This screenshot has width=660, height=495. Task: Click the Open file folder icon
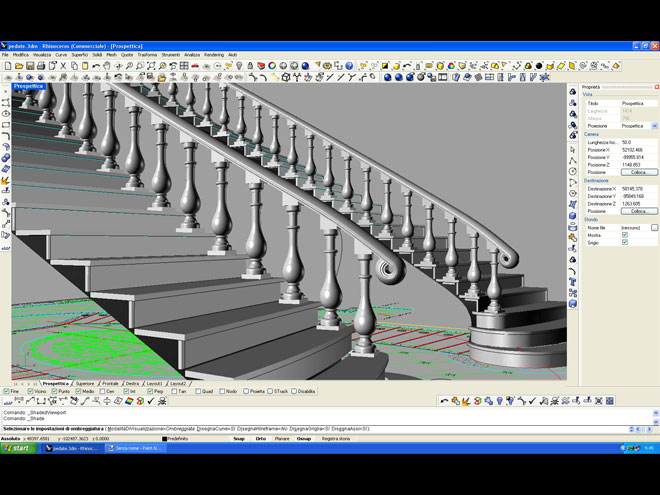coord(19,66)
